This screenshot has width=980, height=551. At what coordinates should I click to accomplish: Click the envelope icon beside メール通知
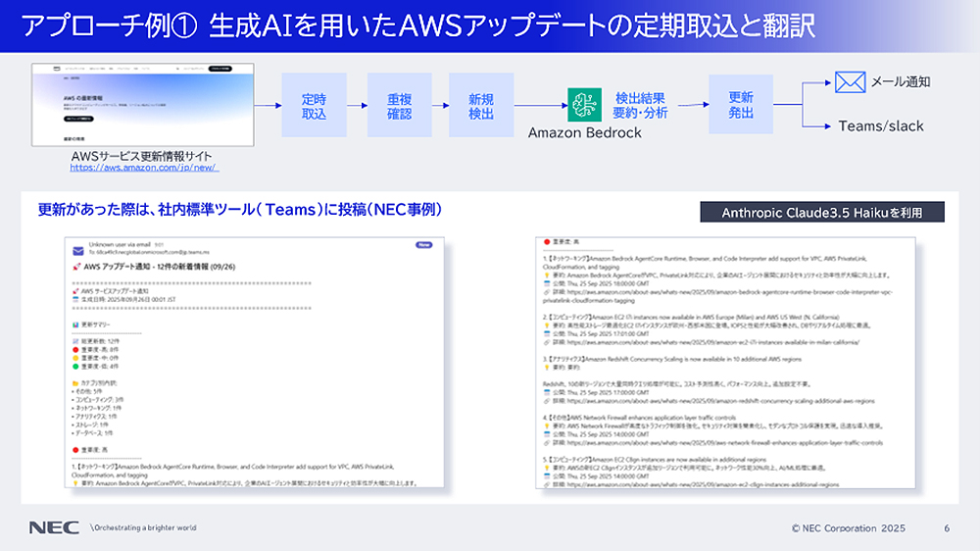pyautogui.click(x=848, y=82)
